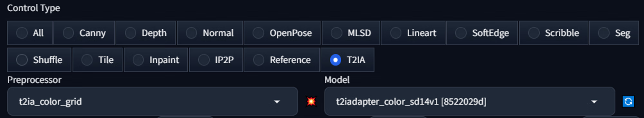Select the Seg option
The width and height of the screenshot is (644, 118).
[x=614, y=33]
